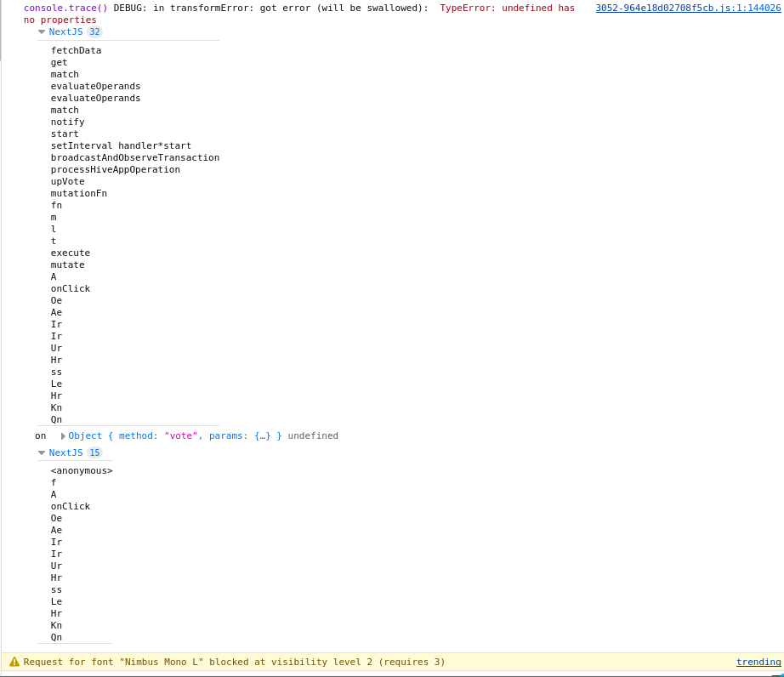Click the console.trace() label text
The image size is (784, 677).
[x=65, y=8]
